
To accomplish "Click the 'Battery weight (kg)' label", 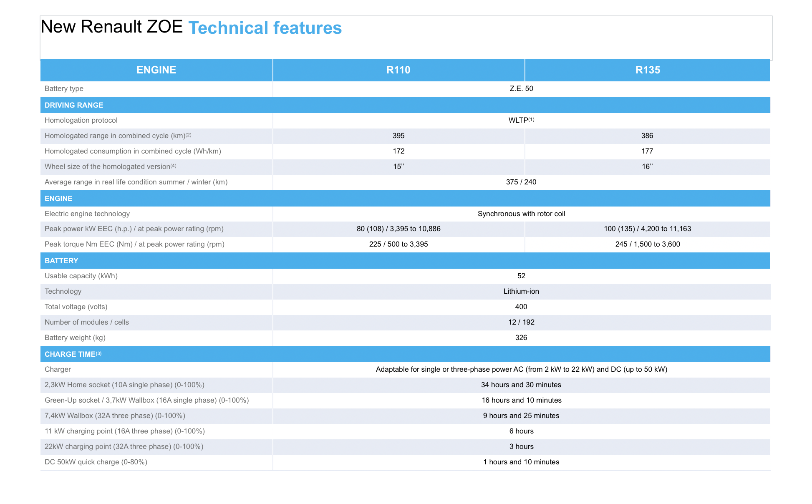I will pyautogui.click(x=75, y=338).
